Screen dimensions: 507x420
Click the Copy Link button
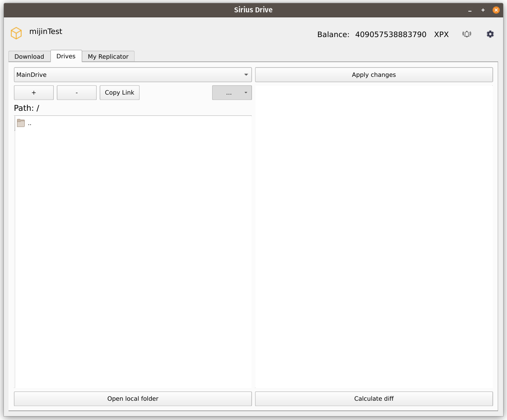click(119, 93)
